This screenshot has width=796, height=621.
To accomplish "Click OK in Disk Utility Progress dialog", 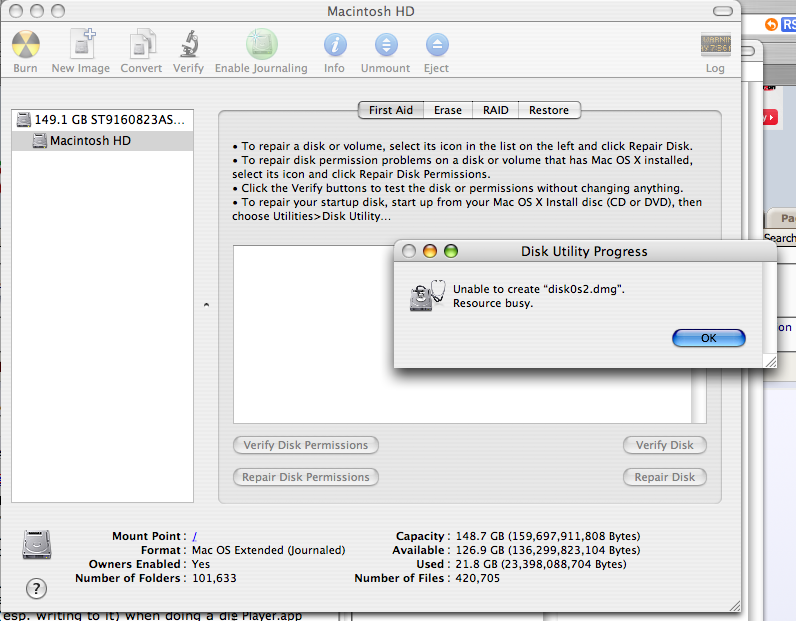I will point(709,338).
